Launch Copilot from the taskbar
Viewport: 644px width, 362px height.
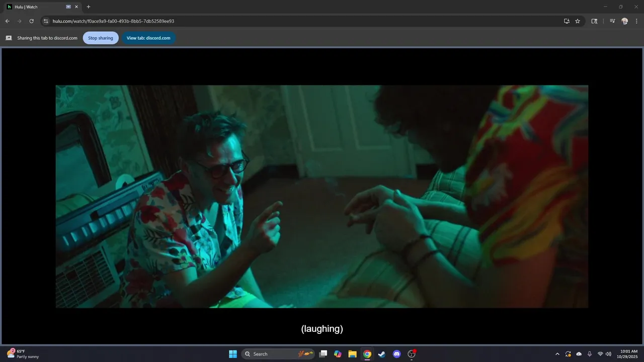[338, 354]
